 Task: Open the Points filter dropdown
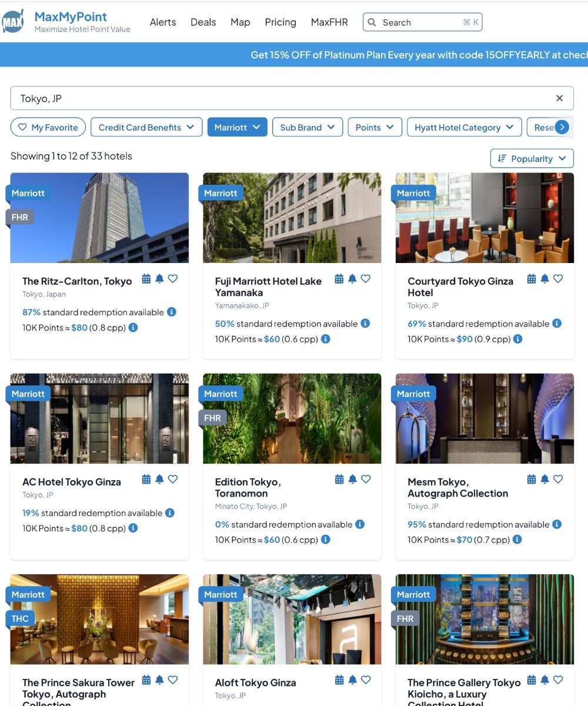[375, 127]
